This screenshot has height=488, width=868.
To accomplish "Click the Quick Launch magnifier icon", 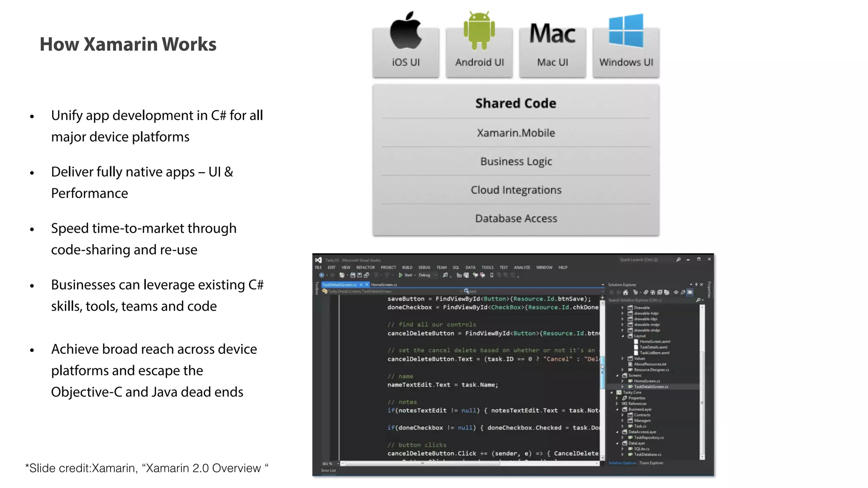I will click(679, 260).
